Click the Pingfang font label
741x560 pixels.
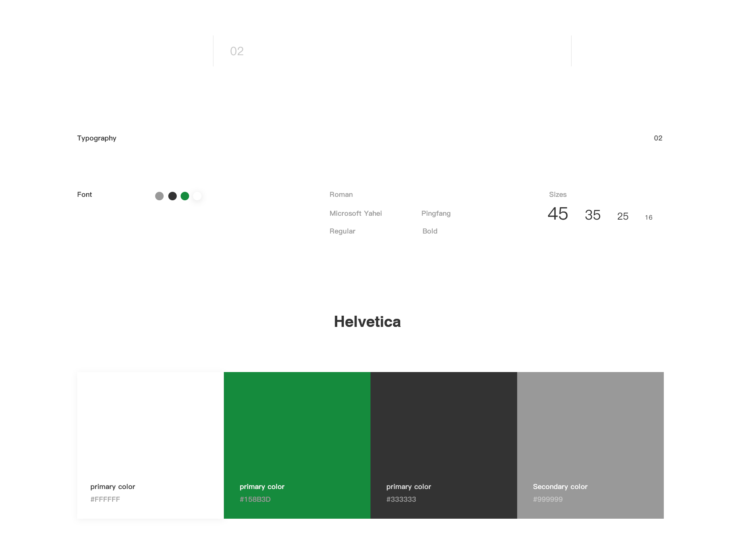coord(436,213)
